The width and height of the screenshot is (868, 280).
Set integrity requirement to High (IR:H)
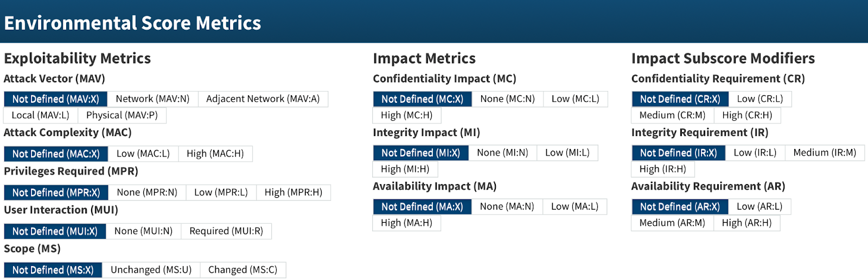[x=662, y=169]
